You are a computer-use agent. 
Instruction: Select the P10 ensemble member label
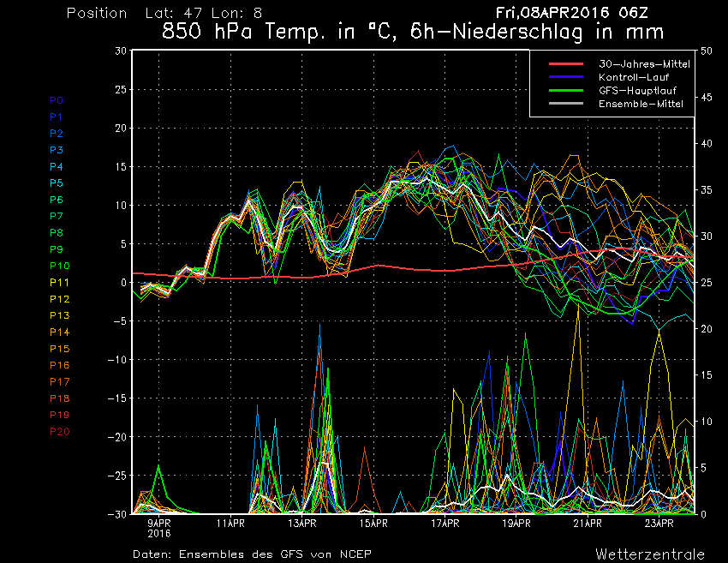click(59, 267)
